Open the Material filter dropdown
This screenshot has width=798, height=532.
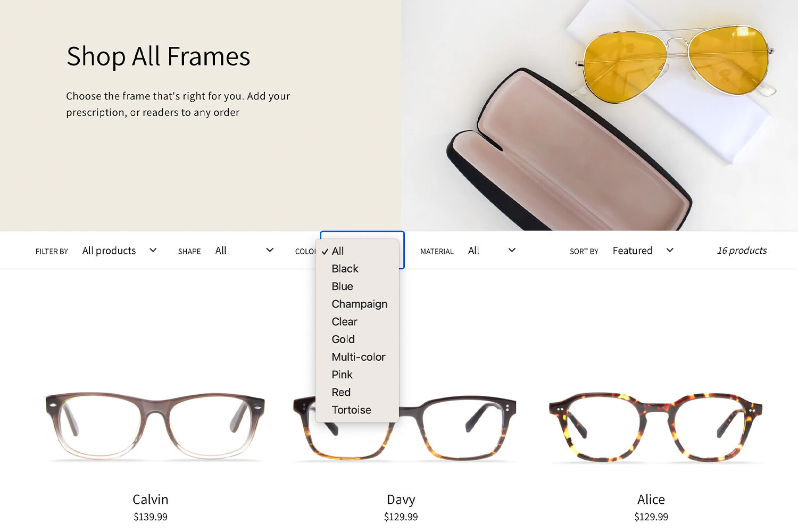point(492,251)
